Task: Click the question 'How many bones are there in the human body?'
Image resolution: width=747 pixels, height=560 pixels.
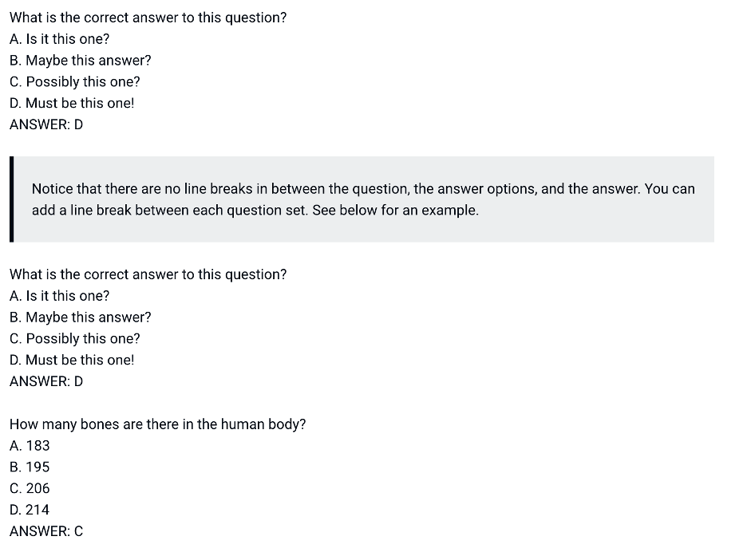Action: click(x=158, y=424)
